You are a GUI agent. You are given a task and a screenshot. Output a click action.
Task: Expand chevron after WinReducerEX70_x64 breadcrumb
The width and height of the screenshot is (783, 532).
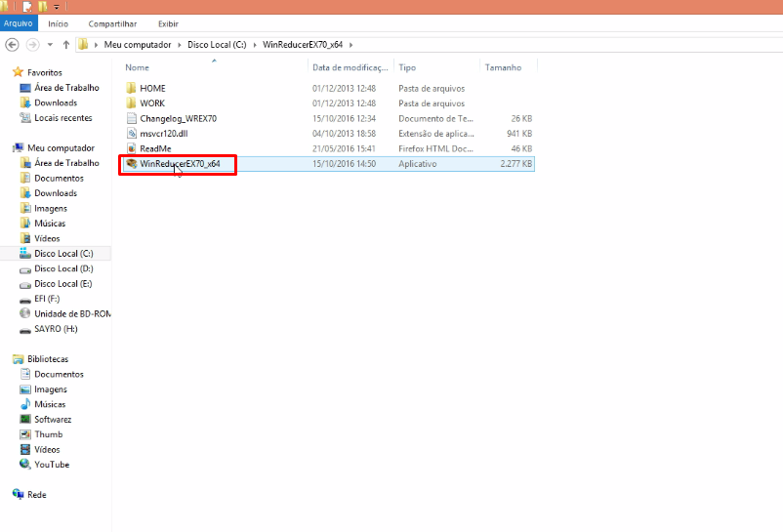click(x=351, y=45)
